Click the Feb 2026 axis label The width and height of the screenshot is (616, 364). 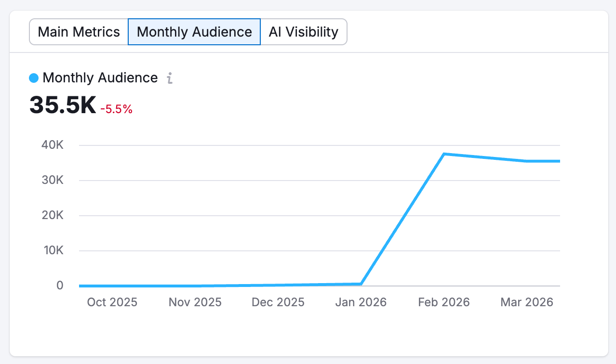point(443,302)
